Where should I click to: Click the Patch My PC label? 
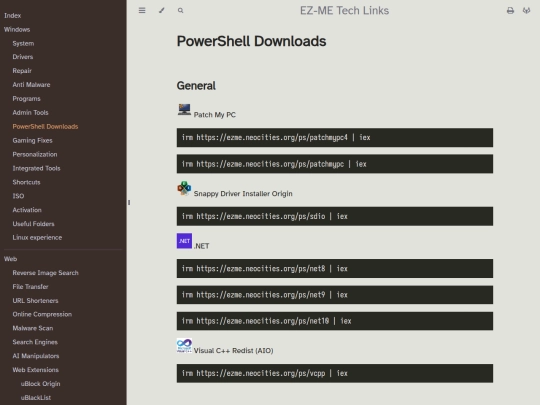215,115
